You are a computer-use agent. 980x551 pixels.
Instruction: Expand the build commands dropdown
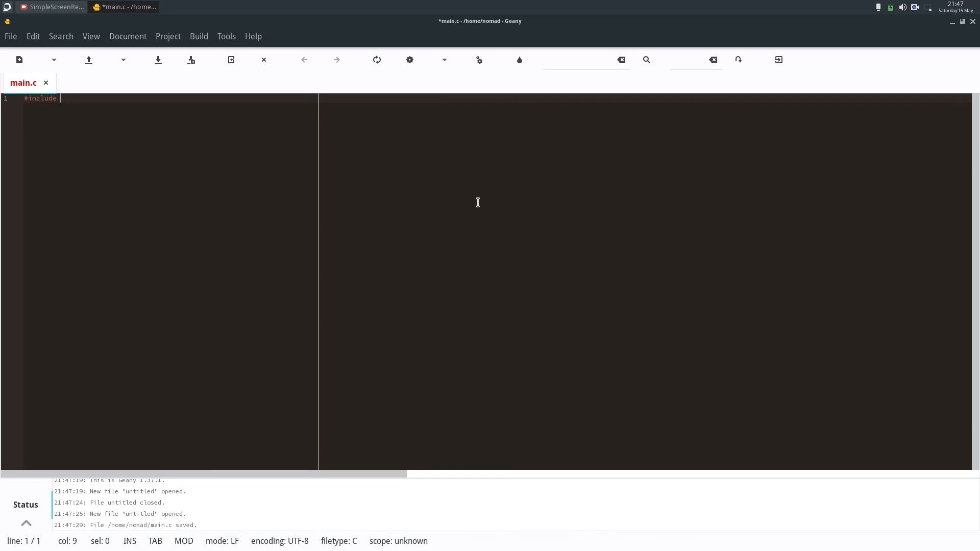click(x=444, y=60)
